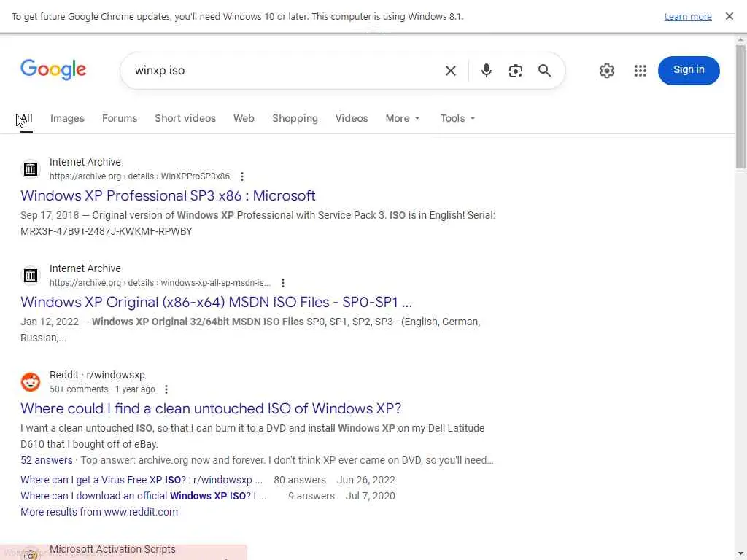The height and width of the screenshot is (560, 747).
Task: Start voice search with microphone icon
Action: pyautogui.click(x=487, y=71)
